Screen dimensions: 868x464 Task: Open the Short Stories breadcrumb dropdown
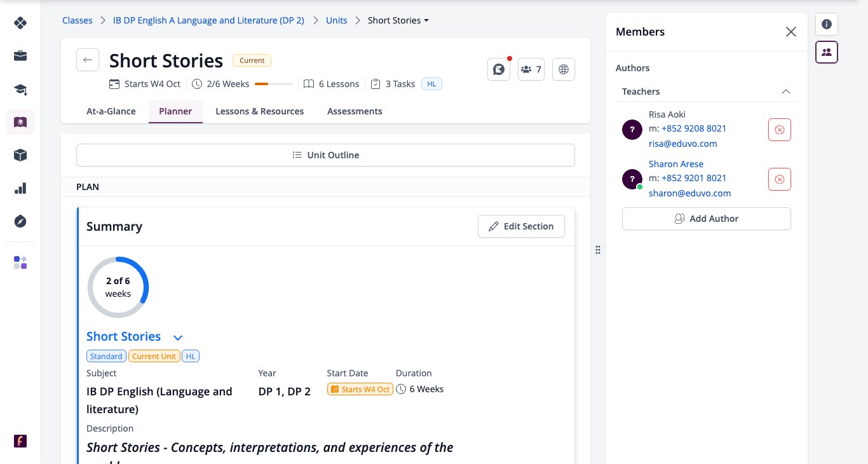coord(398,20)
